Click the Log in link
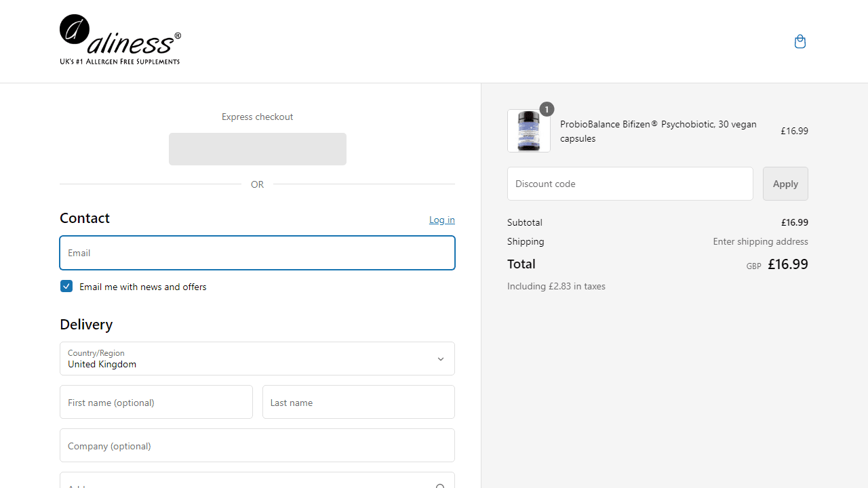This screenshot has width=868, height=488. (442, 220)
